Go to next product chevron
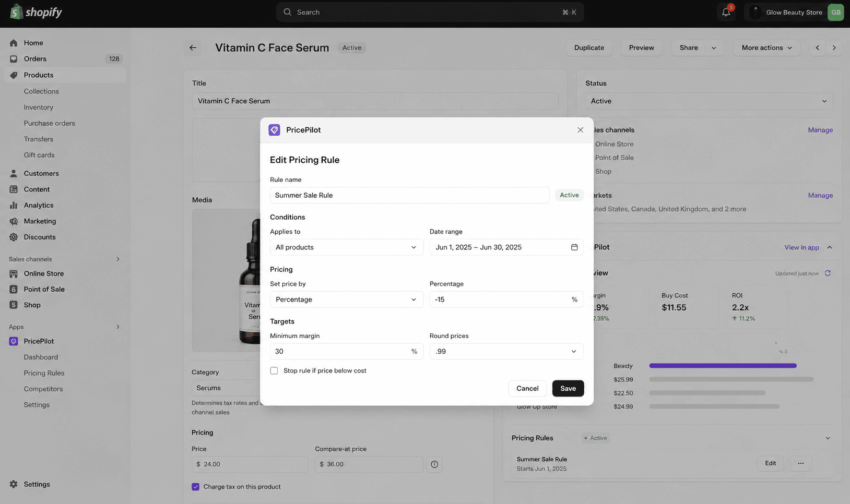This screenshot has width=850, height=504. pos(834,47)
